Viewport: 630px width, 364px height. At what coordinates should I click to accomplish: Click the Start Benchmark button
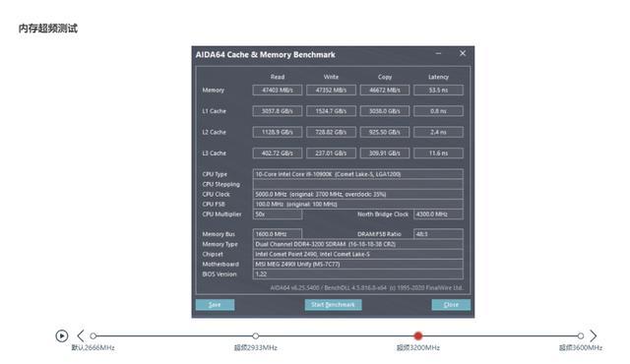tap(333, 305)
